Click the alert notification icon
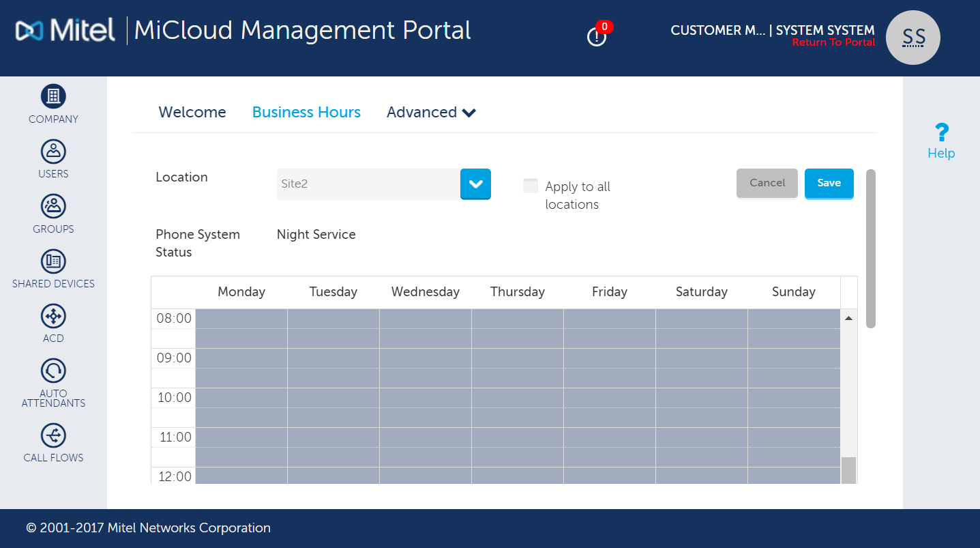 point(597,37)
